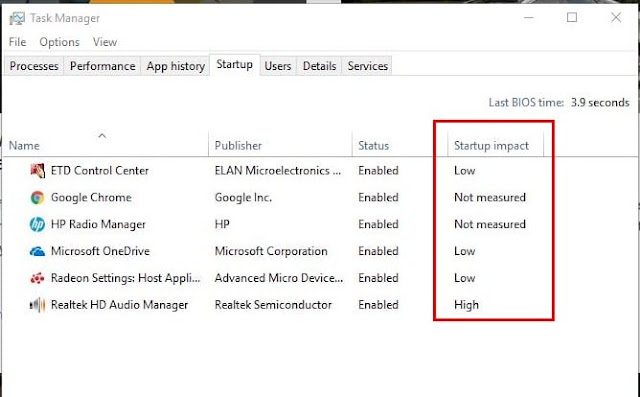
Task: Click the Radeon Settings red icon
Action: [x=37, y=278]
